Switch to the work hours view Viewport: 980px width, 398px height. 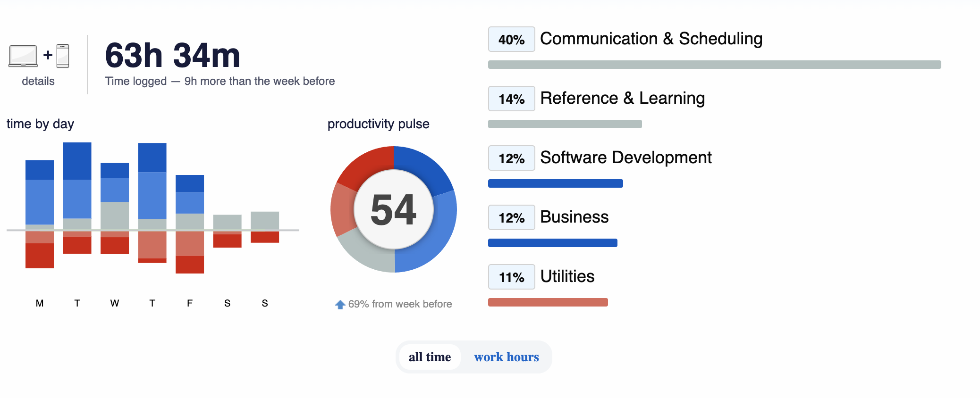pyautogui.click(x=507, y=357)
